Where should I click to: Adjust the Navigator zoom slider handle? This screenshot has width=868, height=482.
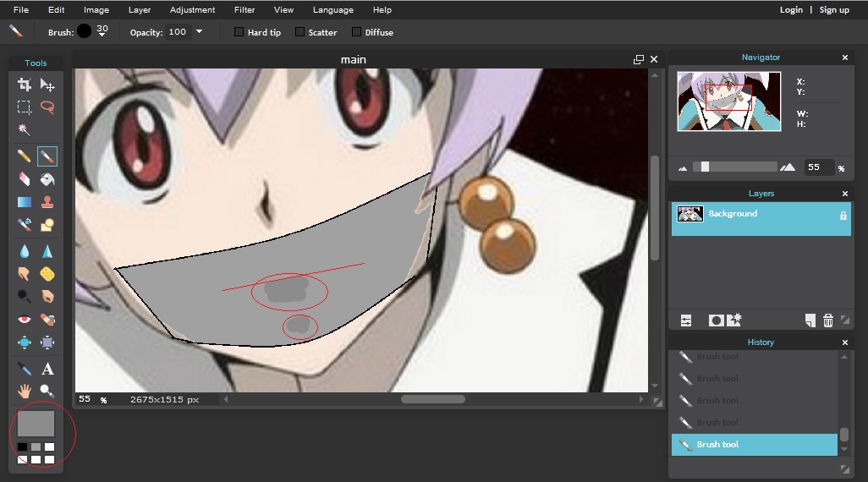[705, 167]
